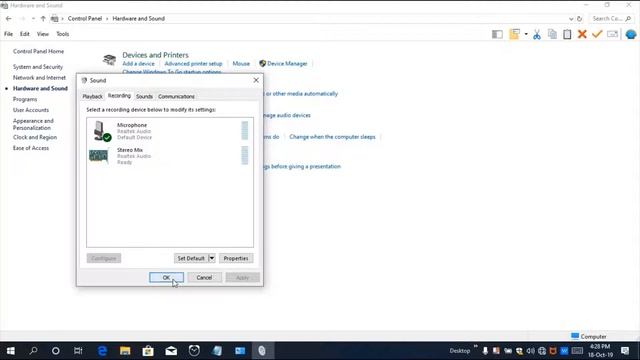Click the orange checkmark toolbar icon
640x360 pixels.
(597, 34)
